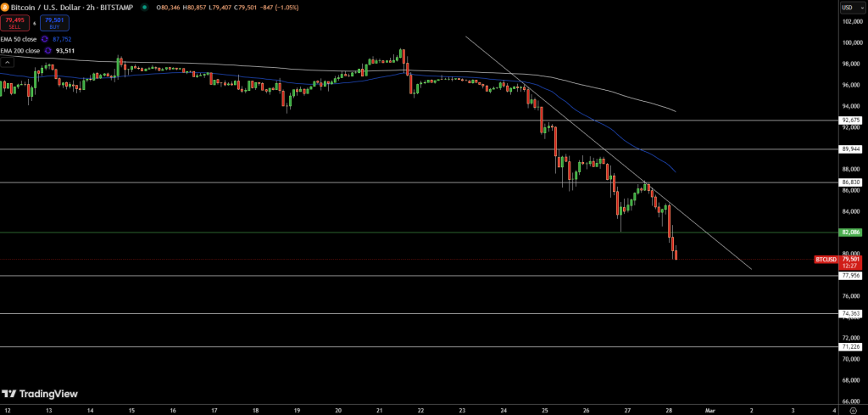Click the green market status dot

(144, 8)
